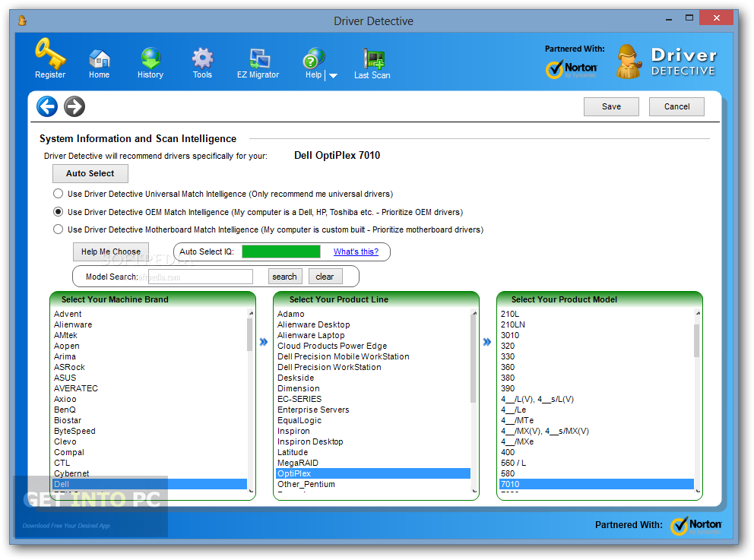Select ASUS in the brand list
Image resolution: width=754 pixels, height=560 pixels.
[x=65, y=378]
